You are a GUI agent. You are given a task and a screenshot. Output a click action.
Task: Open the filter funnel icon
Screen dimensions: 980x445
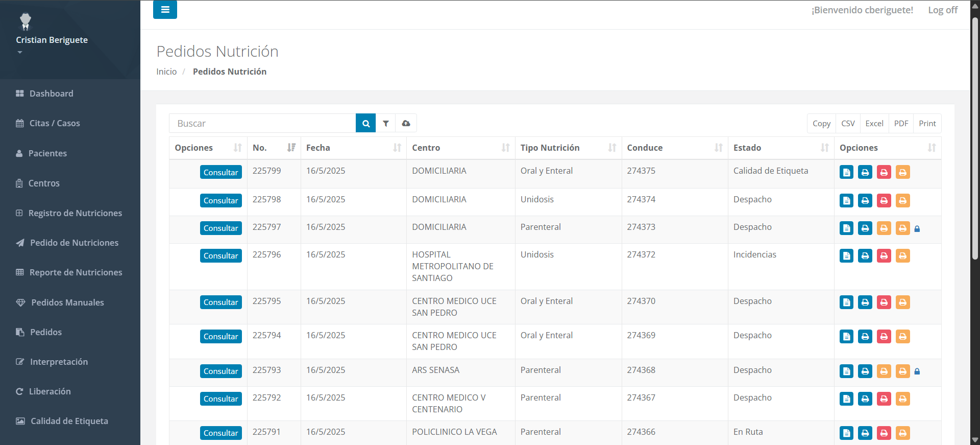[386, 123]
